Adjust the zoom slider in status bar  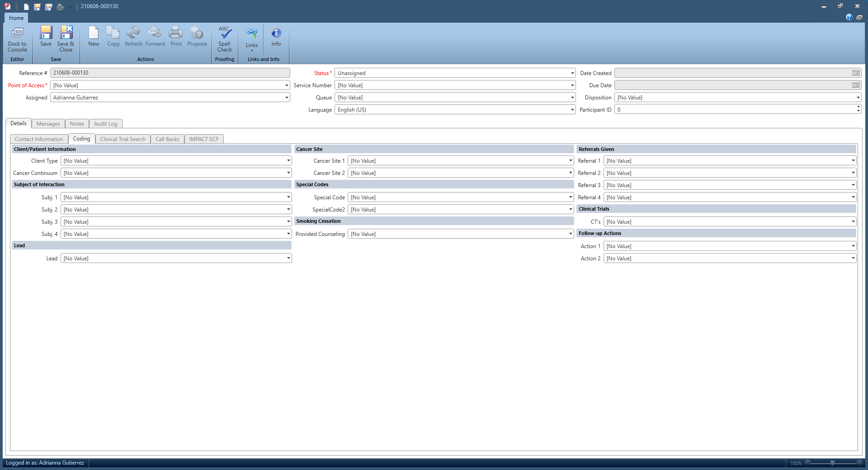point(832,463)
